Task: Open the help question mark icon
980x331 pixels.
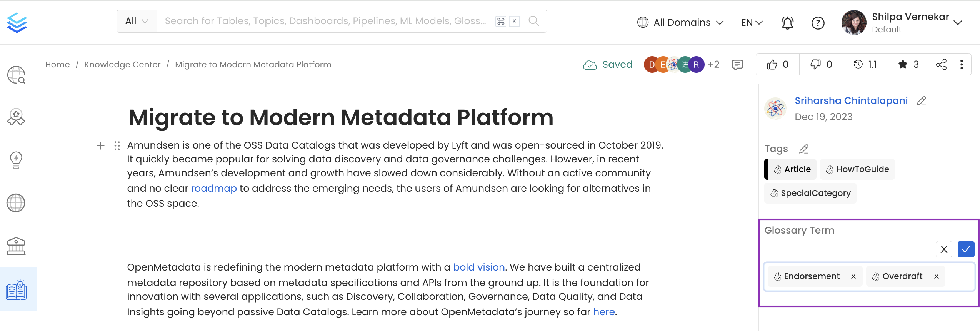Action: (818, 23)
